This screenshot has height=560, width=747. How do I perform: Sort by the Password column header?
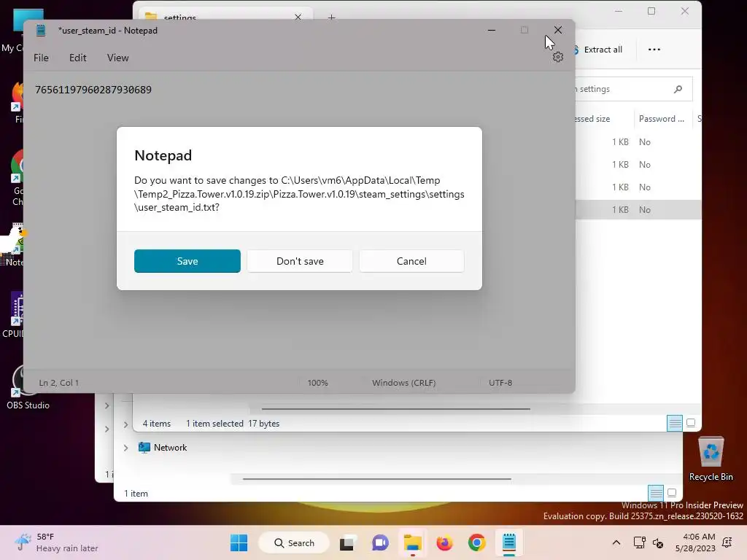coord(661,119)
